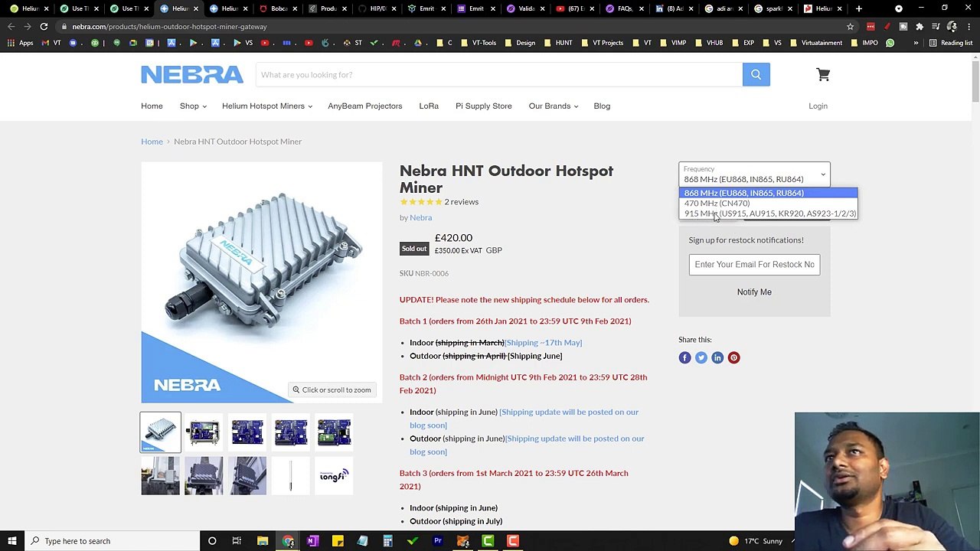Screen dimensions: 980x551
Task: Open AnyBeam Projectors page
Action: tap(364, 106)
